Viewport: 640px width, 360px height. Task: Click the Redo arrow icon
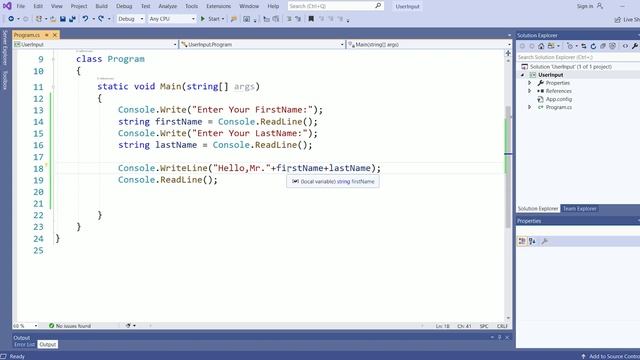pos(101,19)
